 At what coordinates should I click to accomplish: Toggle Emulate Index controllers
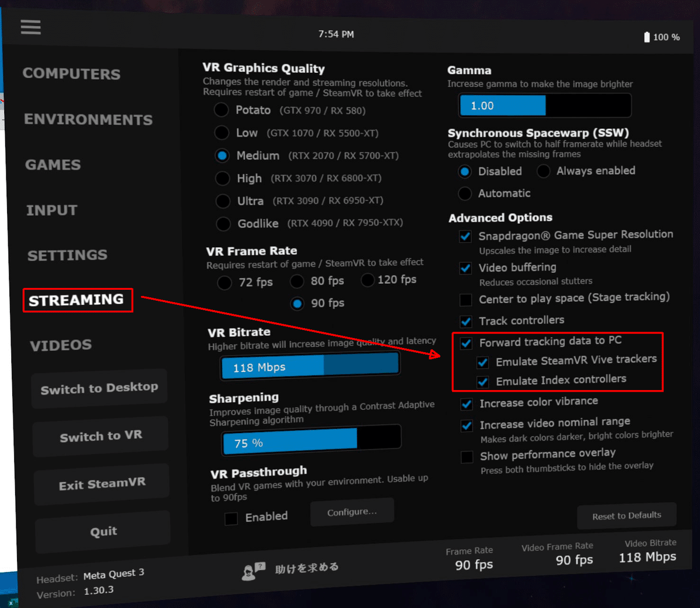[x=482, y=382]
